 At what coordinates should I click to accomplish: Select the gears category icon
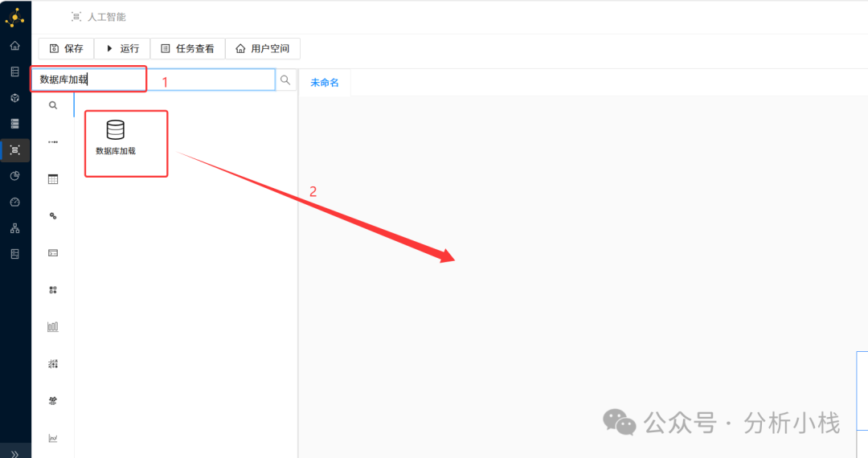tap(53, 216)
